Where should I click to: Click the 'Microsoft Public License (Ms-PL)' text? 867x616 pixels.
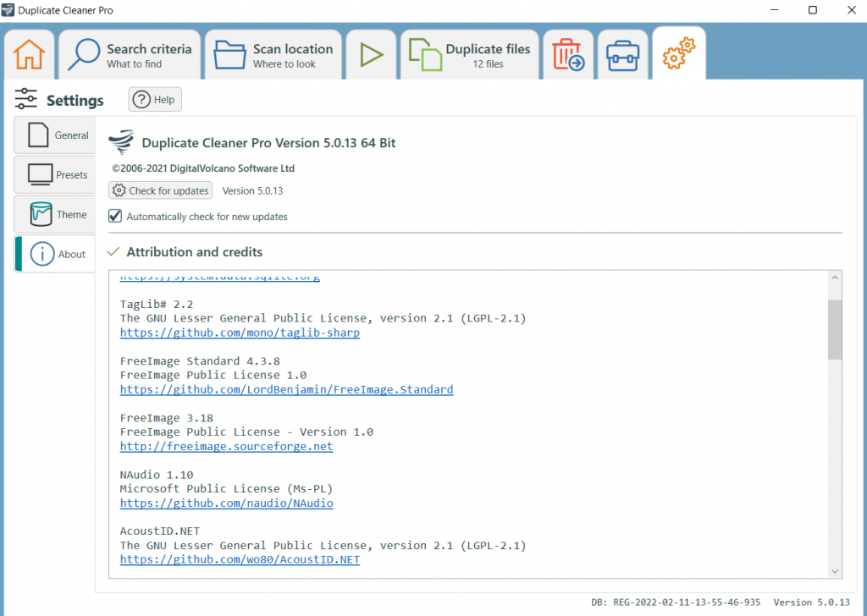226,489
